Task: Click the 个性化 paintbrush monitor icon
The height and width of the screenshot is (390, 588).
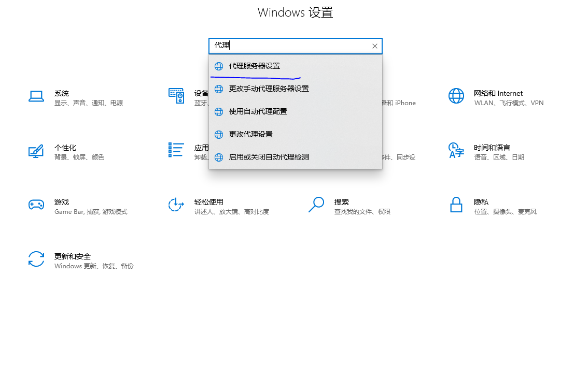Action: click(36, 151)
